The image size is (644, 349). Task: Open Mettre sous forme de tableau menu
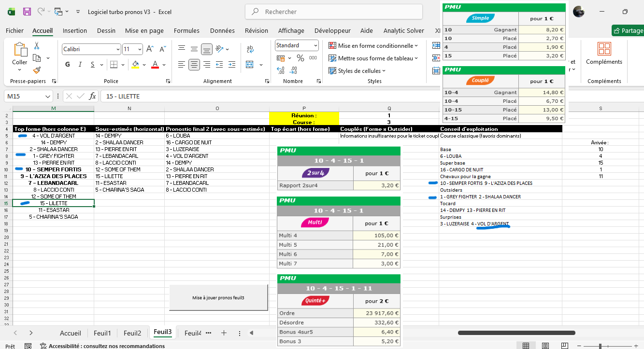373,58
